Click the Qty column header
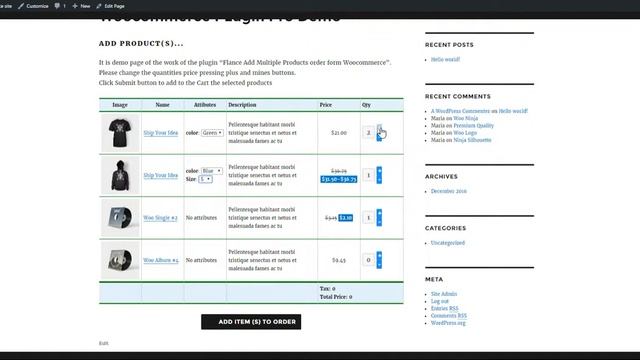Image resolution: width=640 pixels, height=360 pixels. [366, 105]
